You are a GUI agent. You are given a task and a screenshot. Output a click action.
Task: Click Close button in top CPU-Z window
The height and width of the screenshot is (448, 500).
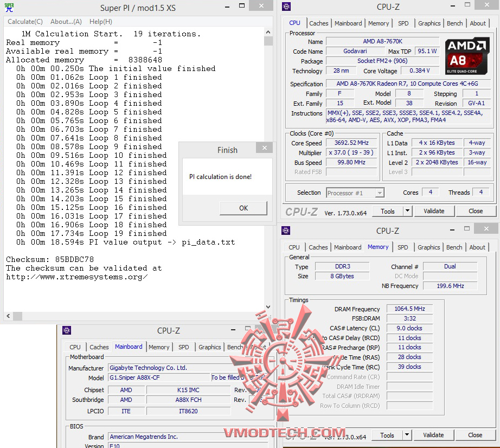[x=476, y=211]
